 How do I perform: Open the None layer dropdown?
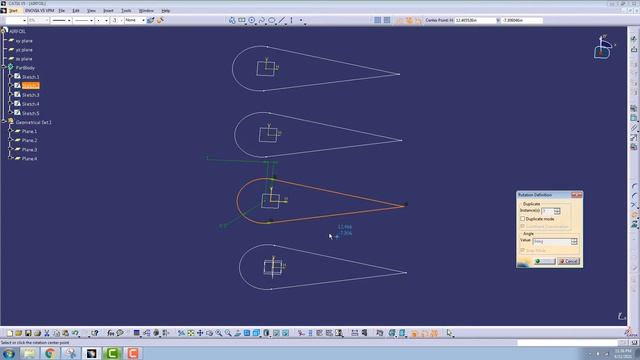[135, 20]
